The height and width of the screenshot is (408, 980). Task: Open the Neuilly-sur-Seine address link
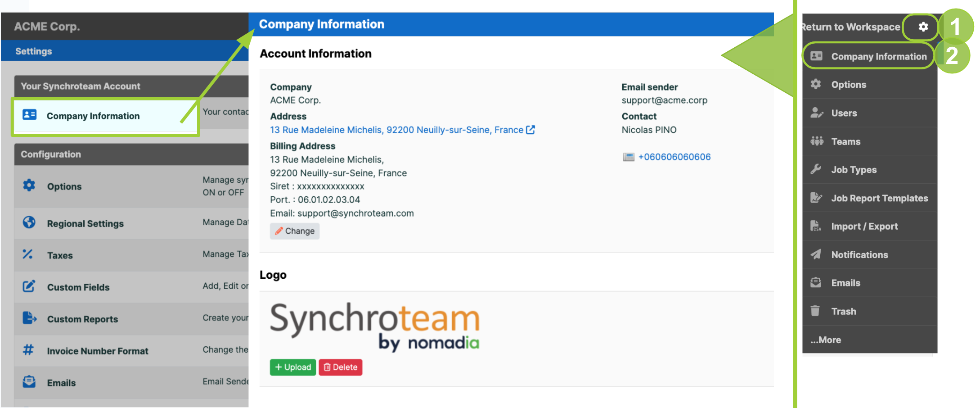pos(396,130)
